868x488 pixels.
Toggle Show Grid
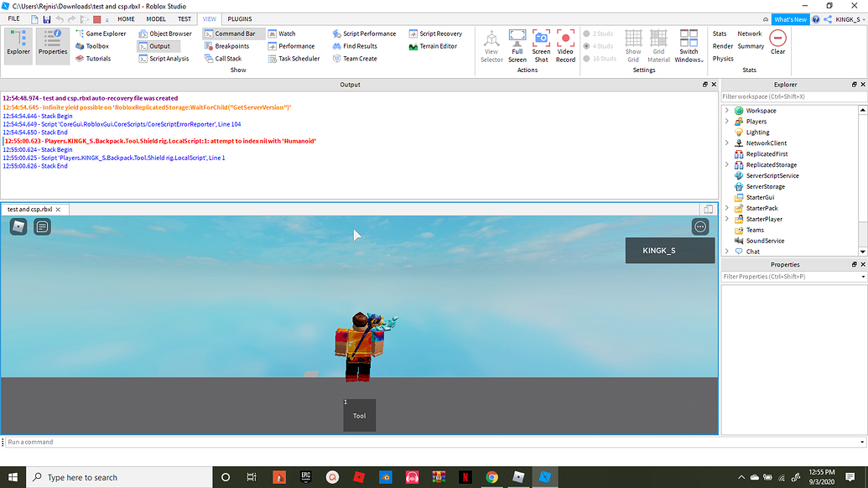[633, 46]
